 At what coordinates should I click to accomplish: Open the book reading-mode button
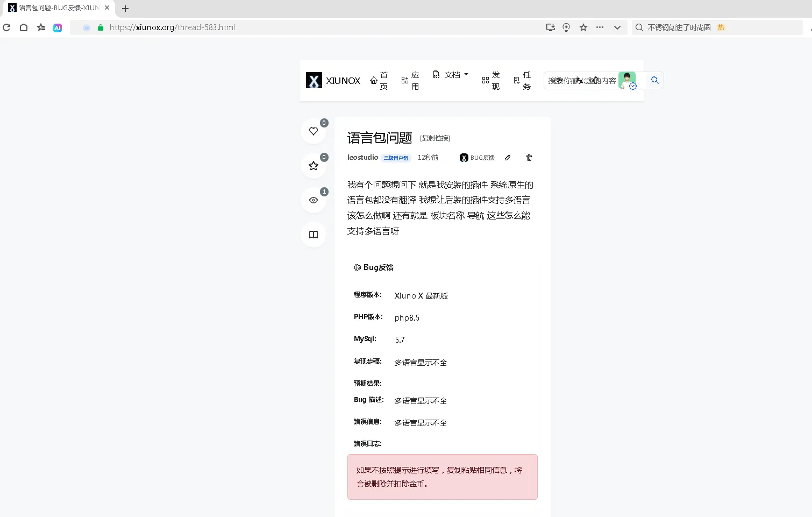point(314,235)
